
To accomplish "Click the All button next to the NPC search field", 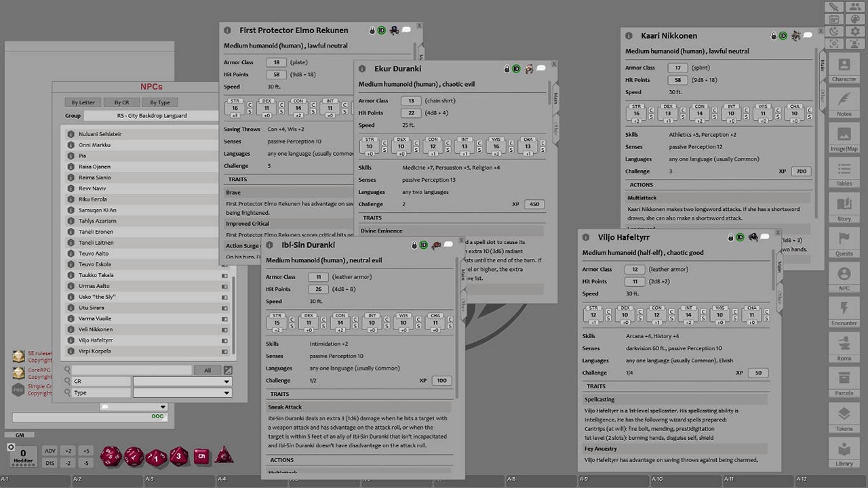I will click(208, 370).
